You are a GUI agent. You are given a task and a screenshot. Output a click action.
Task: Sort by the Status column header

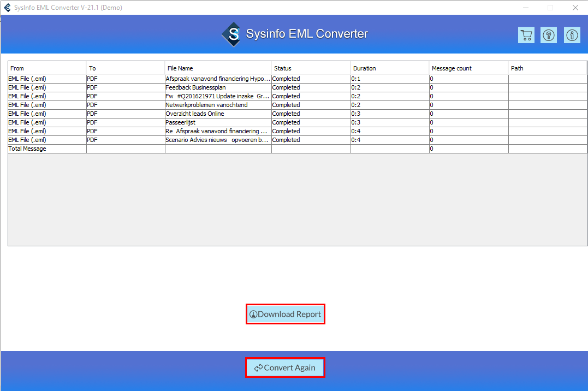point(311,68)
